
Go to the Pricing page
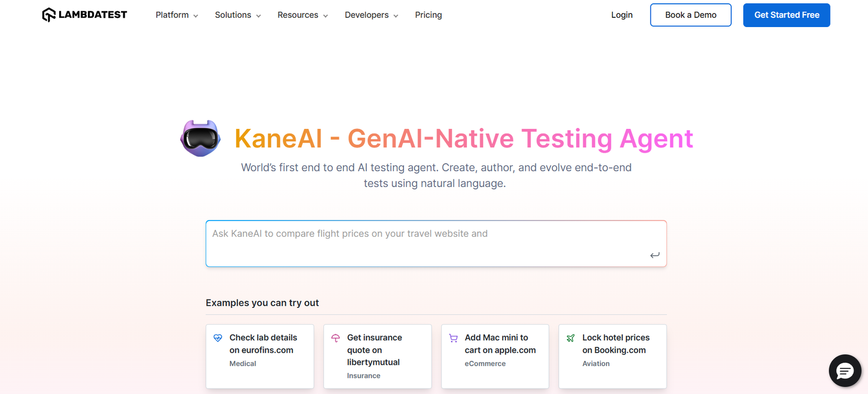coord(428,15)
